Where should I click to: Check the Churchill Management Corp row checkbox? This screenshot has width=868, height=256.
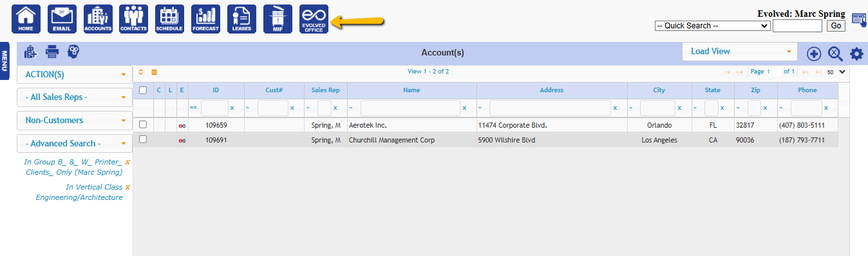(x=143, y=139)
